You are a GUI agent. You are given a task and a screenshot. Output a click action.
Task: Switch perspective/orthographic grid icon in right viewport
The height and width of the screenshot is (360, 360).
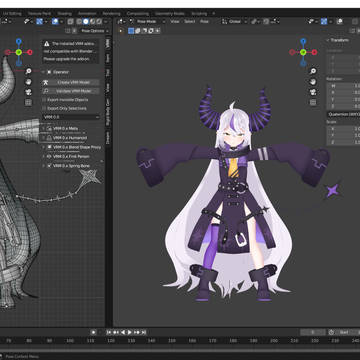[313, 102]
